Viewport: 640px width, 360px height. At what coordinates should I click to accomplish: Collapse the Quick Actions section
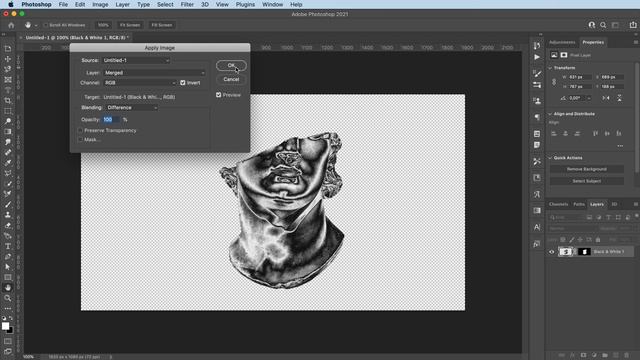pos(550,158)
